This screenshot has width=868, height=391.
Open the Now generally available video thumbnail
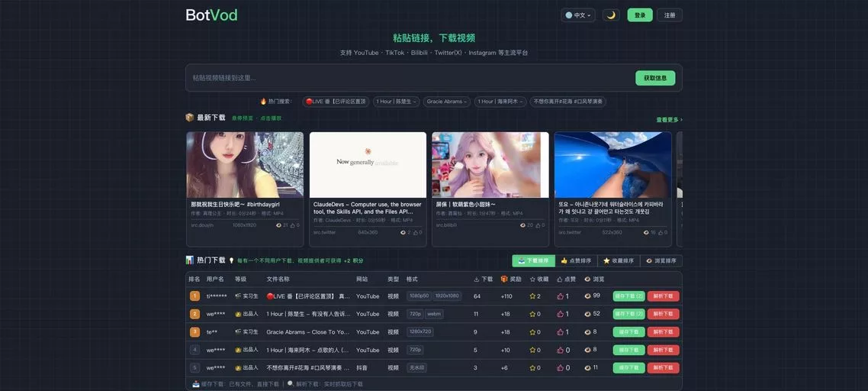368,165
